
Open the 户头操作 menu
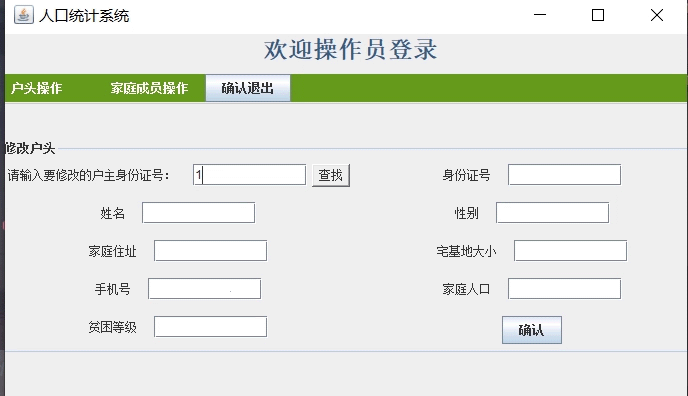click(36, 88)
